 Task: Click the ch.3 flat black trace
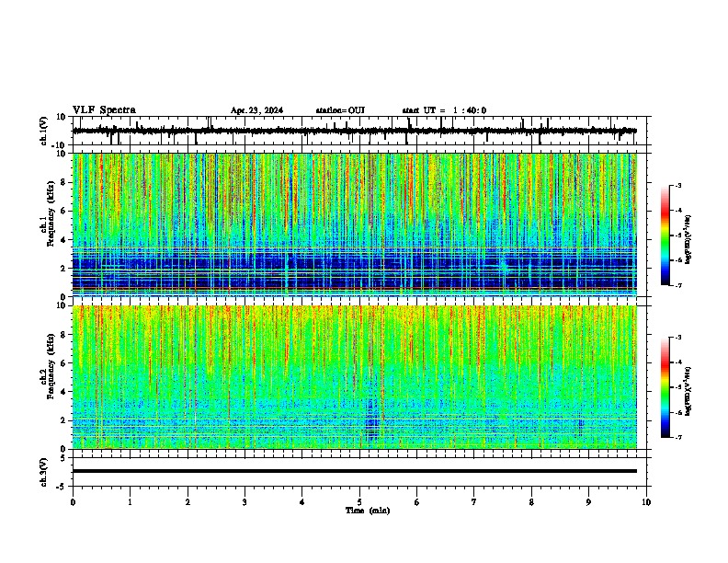[x=355, y=471]
